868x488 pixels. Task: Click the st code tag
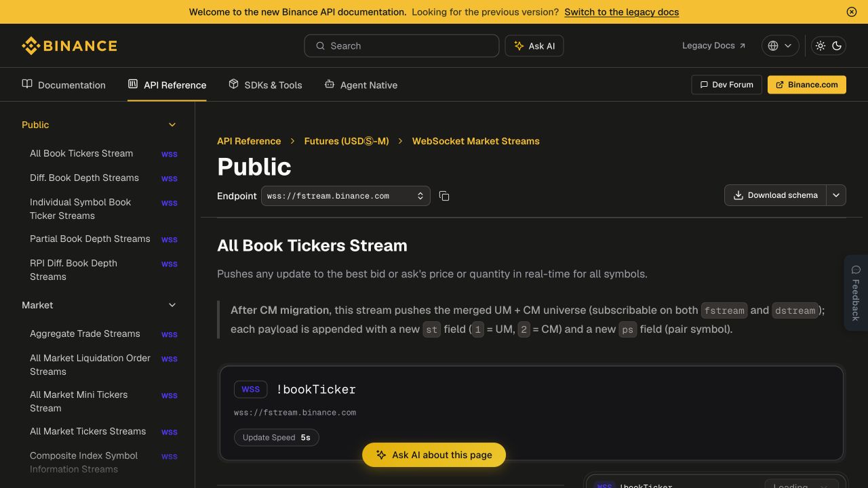coord(432,329)
